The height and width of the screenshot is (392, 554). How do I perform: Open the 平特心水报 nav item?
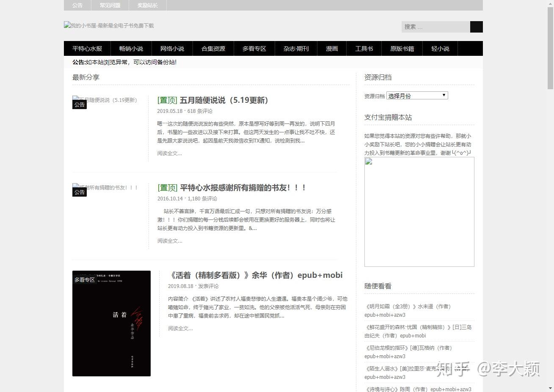click(87, 49)
